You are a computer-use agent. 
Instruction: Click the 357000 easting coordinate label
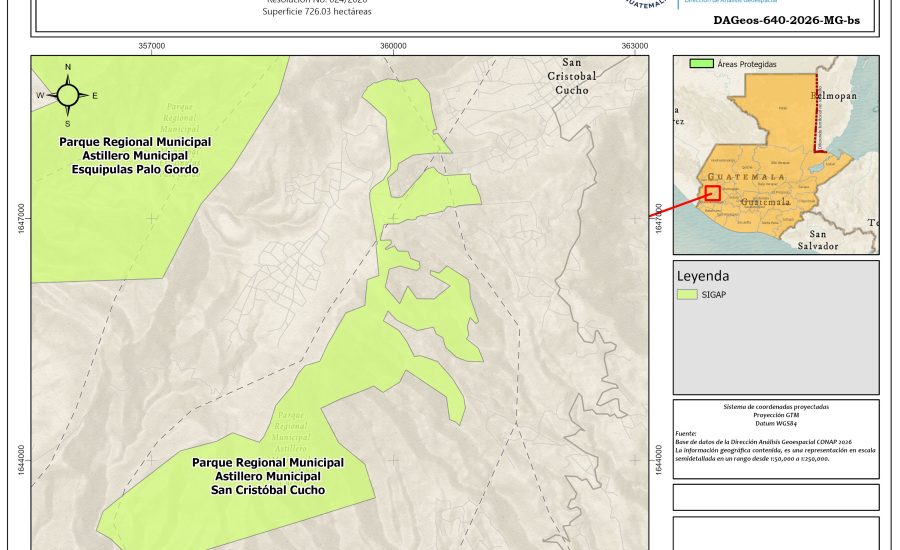point(151,45)
